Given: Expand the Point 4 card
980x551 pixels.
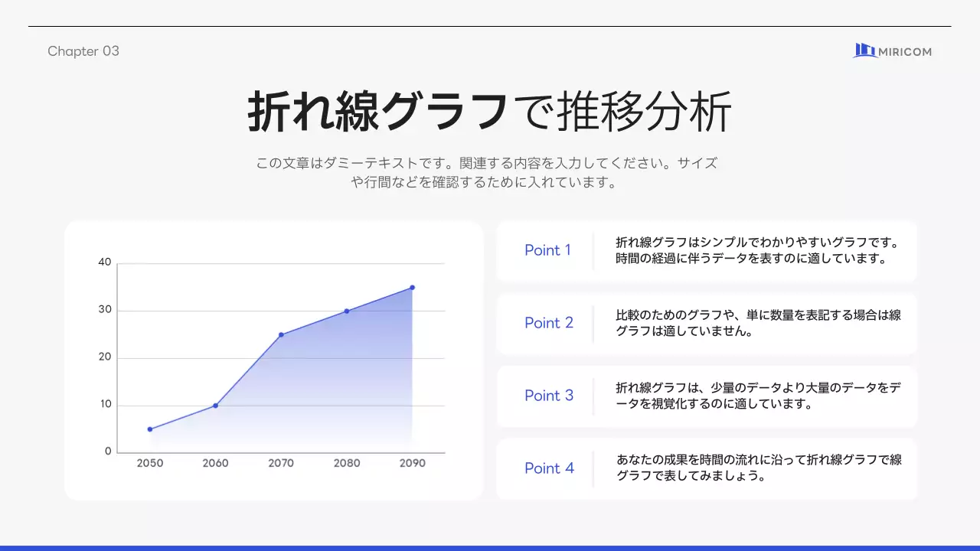Looking at the screenshot, I should coord(706,468).
